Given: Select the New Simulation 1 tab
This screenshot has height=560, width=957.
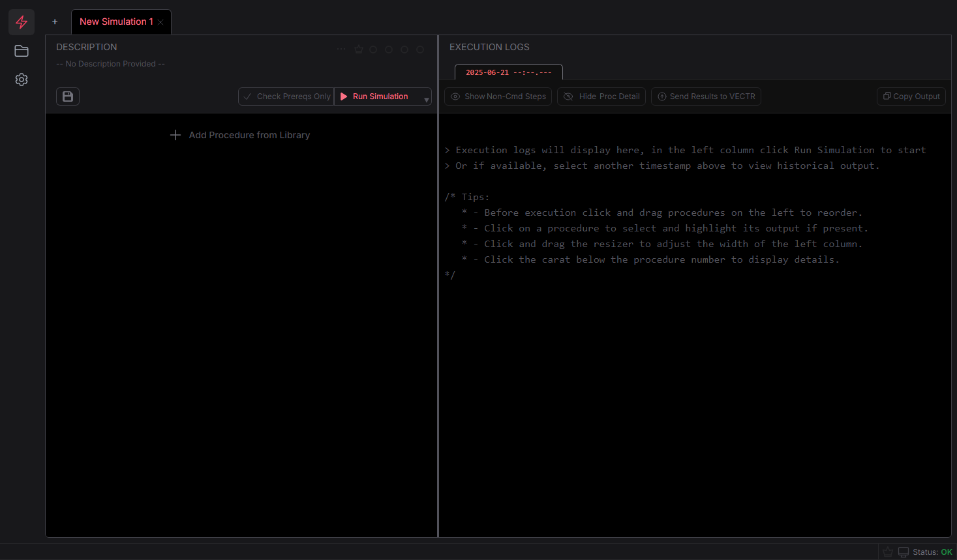Looking at the screenshot, I should click(116, 22).
